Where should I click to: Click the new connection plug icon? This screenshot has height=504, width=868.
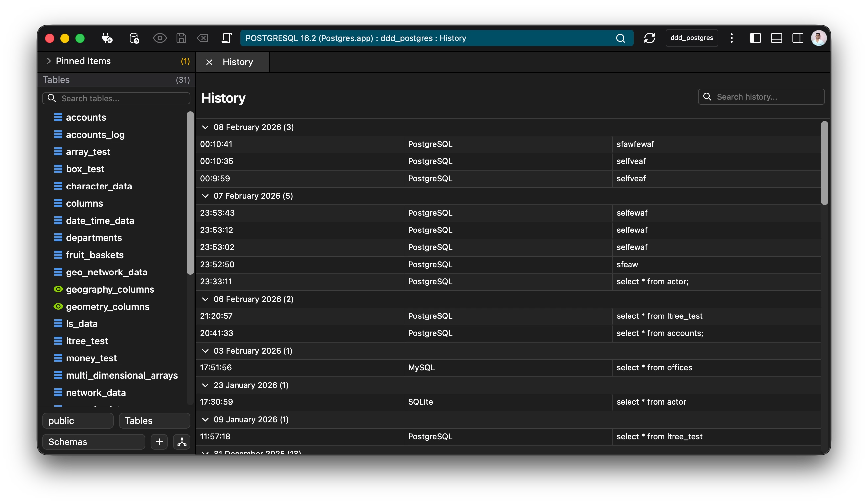click(x=107, y=38)
